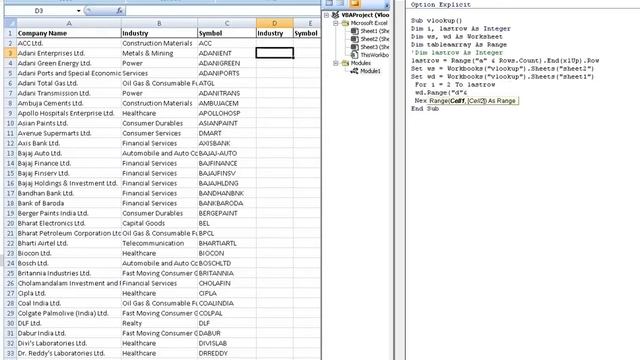Select column C header
Image resolution: width=640 pixels, height=360 pixels.
pyautogui.click(x=227, y=23)
